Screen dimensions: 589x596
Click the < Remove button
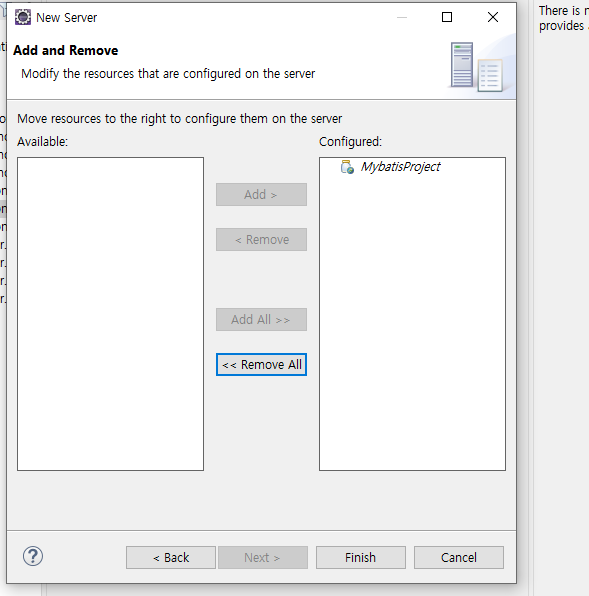pos(261,239)
